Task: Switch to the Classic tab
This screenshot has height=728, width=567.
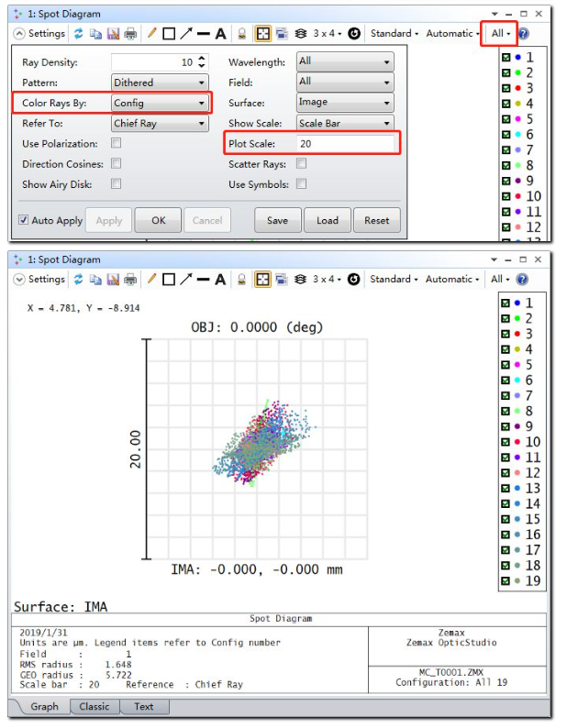Action: (x=94, y=707)
